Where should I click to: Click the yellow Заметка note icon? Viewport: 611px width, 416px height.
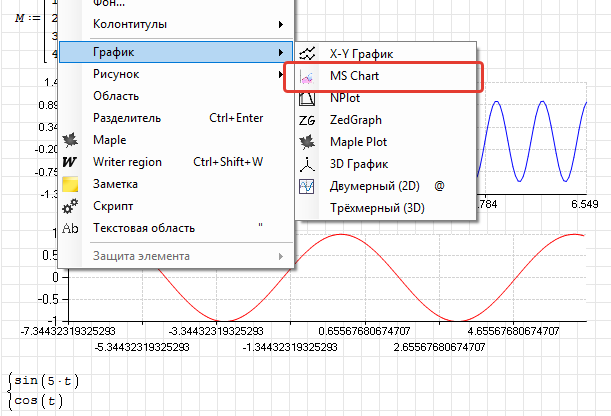[x=70, y=184]
